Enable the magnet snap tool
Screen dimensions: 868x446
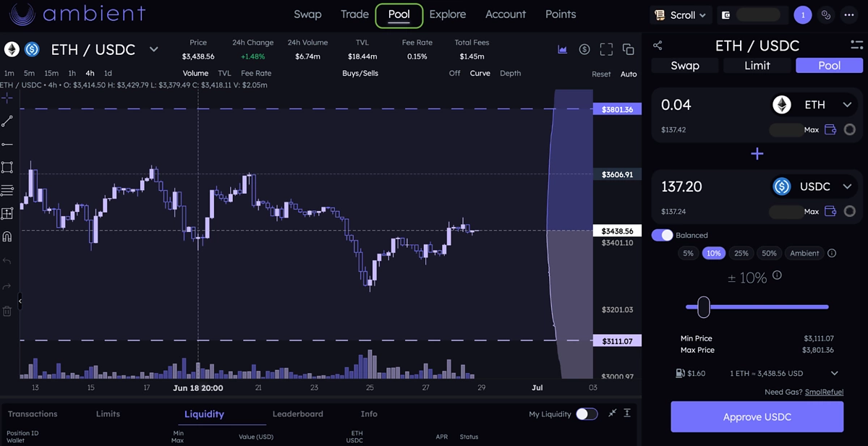coord(7,236)
